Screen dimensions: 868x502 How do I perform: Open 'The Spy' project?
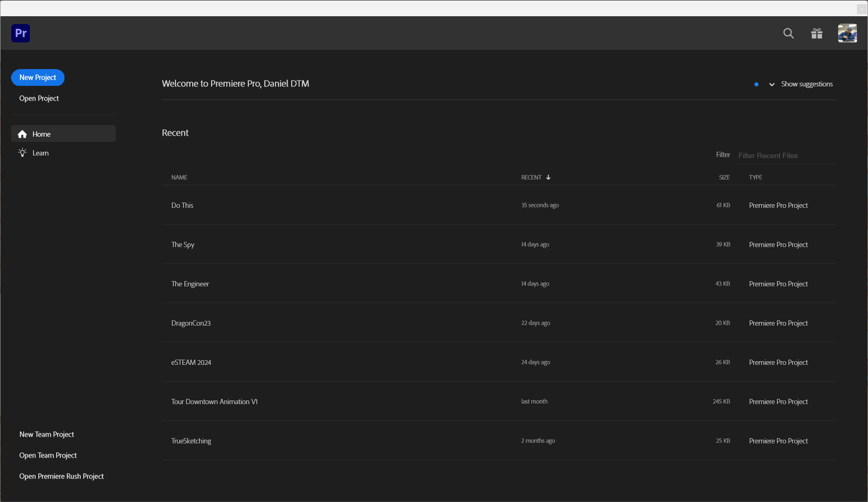(499, 244)
